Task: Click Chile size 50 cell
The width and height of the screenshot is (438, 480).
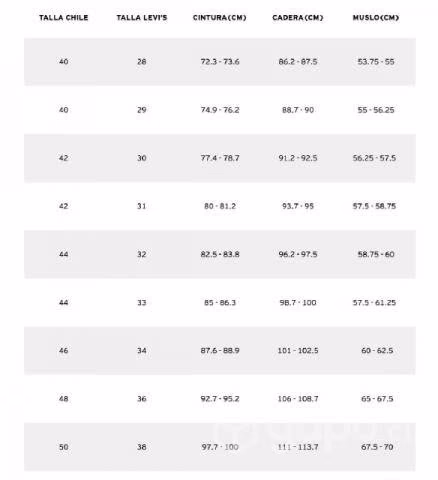Action: [64, 447]
